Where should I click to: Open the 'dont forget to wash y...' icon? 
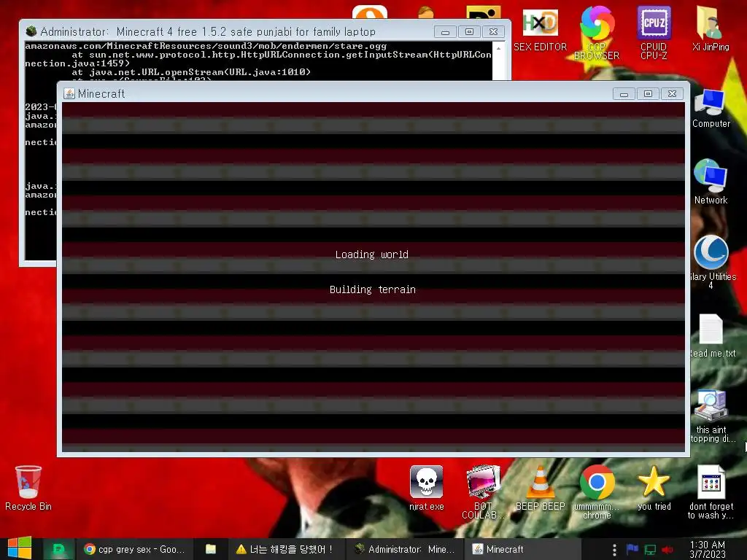pos(711,492)
